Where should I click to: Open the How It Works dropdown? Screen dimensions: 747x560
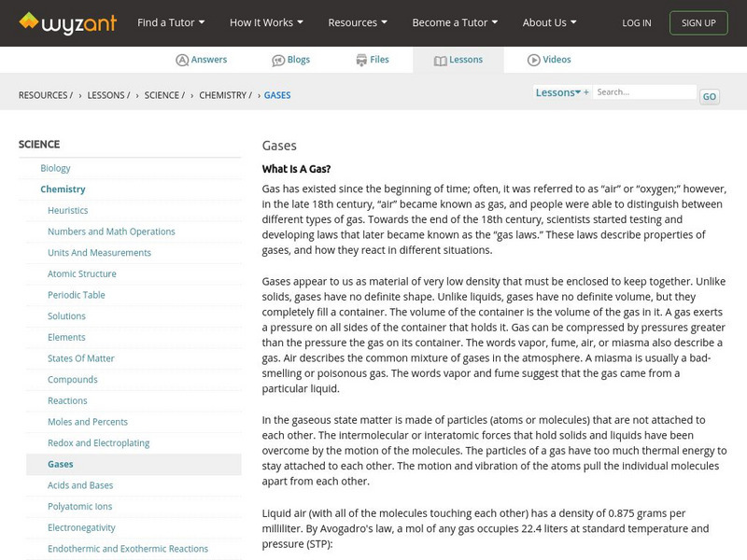click(265, 22)
